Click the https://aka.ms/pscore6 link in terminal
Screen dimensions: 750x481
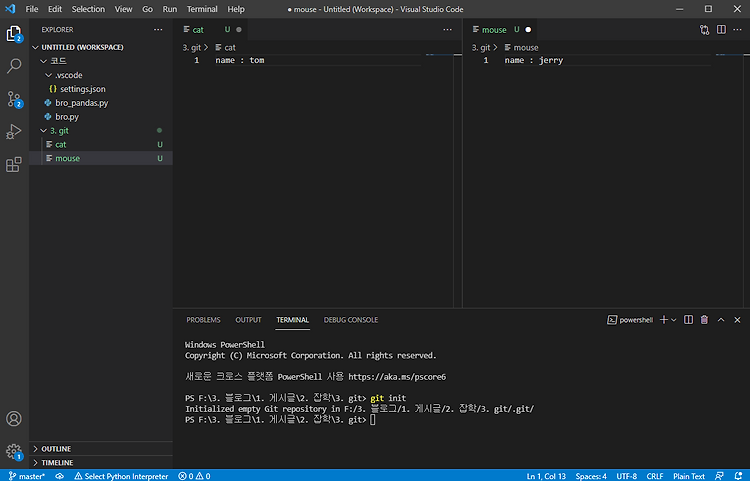point(397,377)
